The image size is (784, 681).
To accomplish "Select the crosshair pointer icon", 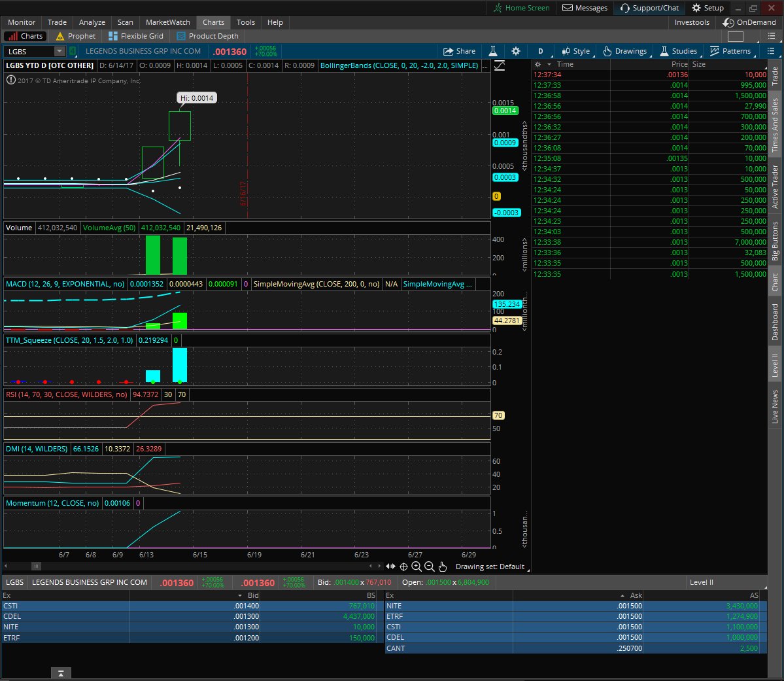I will [x=403, y=567].
